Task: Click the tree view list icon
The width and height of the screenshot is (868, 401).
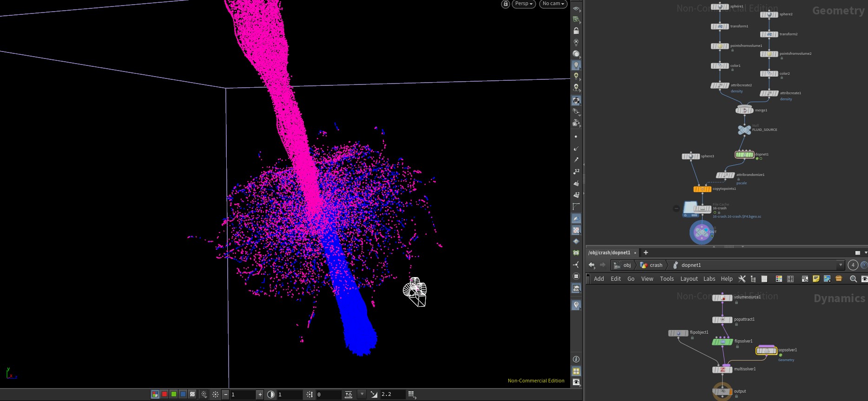Action: click(x=753, y=279)
